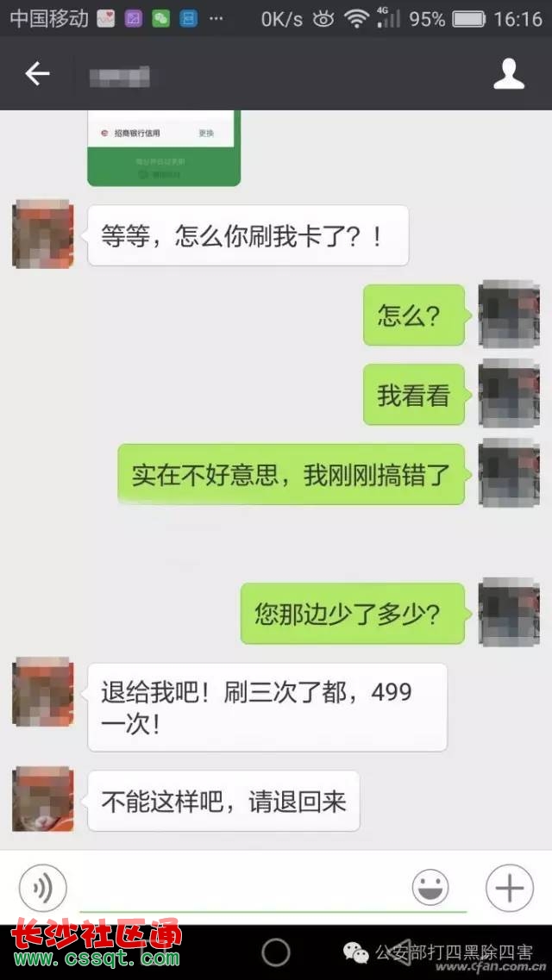
Task: Tap the WeChat notification icon in status bar
Action: tap(160, 19)
